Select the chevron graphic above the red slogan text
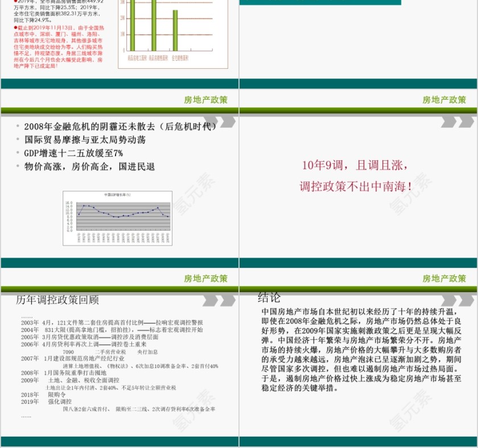This screenshot has width=478, height=448. point(455,122)
